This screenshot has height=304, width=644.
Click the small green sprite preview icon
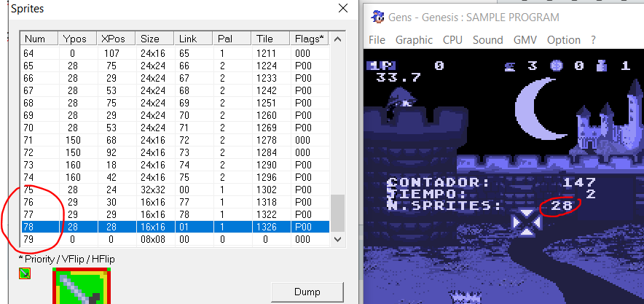25,273
